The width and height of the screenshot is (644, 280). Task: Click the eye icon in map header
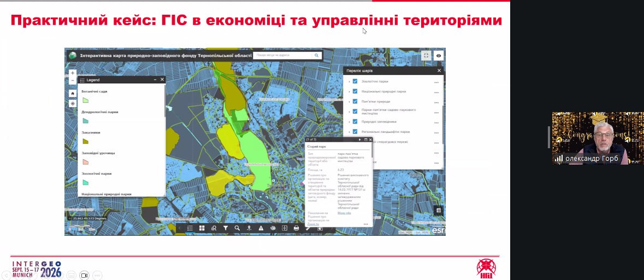click(439, 55)
